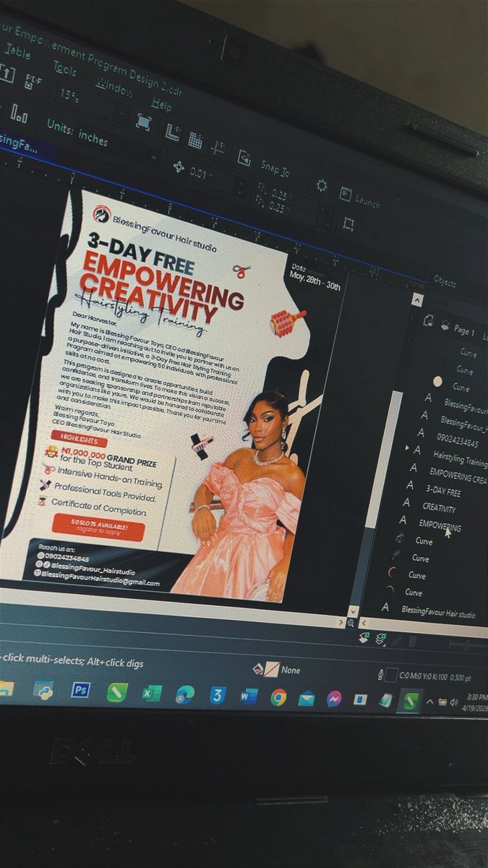Select EMPOWERING CREA text object

(458, 477)
